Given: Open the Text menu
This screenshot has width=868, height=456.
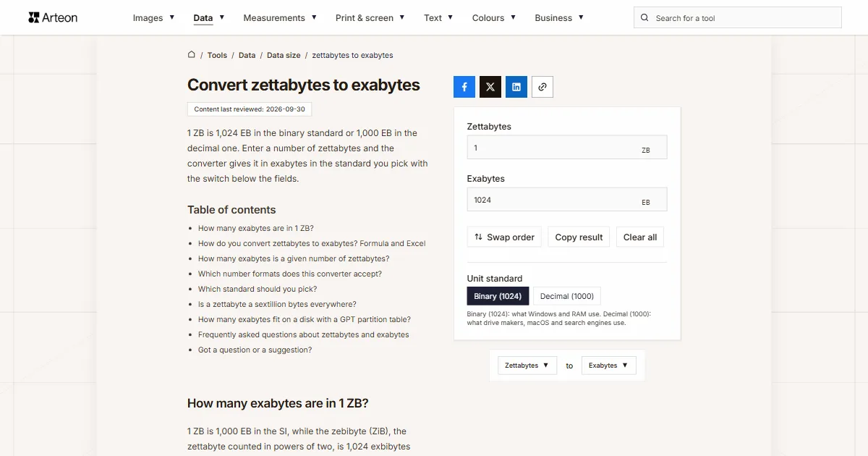Looking at the screenshot, I should (438, 18).
